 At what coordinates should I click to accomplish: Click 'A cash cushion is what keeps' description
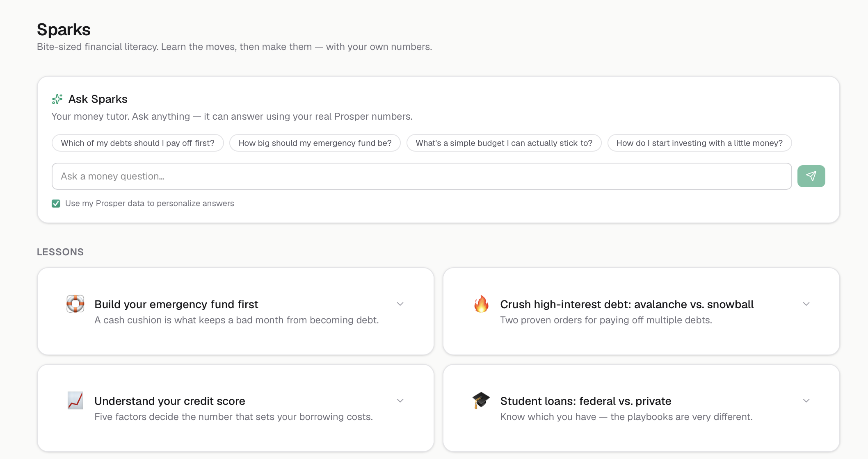pos(237,320)
